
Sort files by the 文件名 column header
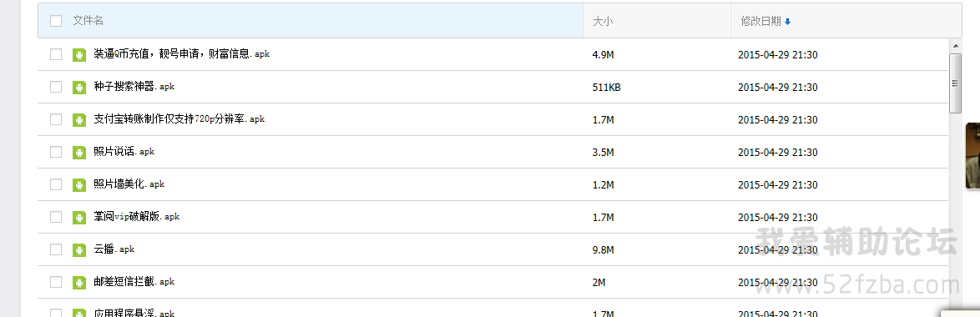(x=88, y=21)
